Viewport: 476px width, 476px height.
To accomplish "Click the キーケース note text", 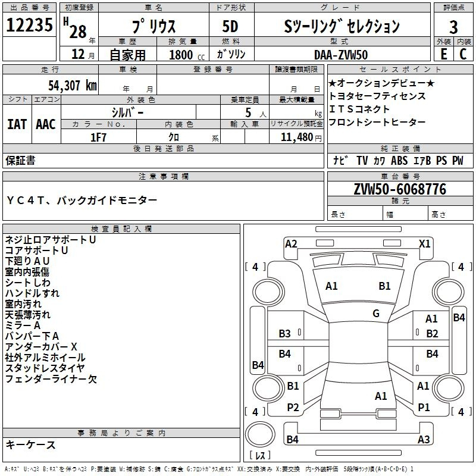I will [30, 444].
